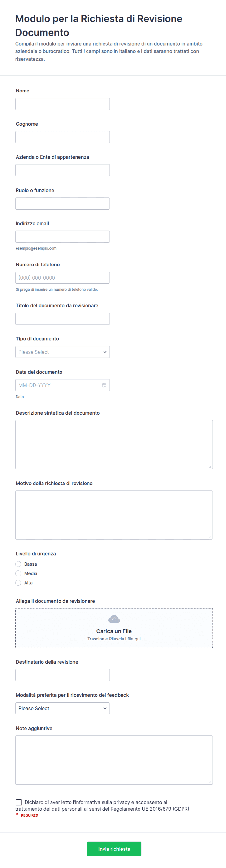Select Alta urgency level
The image size is (226, 868).
coord(18,583)
